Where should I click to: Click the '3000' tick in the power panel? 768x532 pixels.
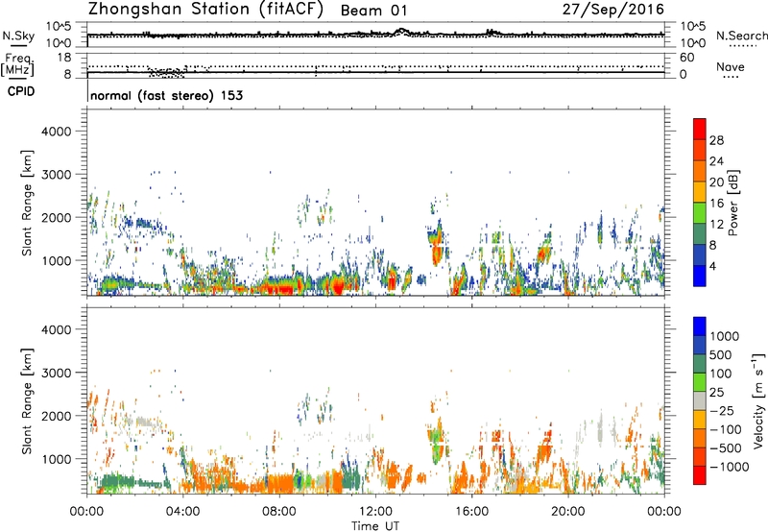[x=56, y=175]
